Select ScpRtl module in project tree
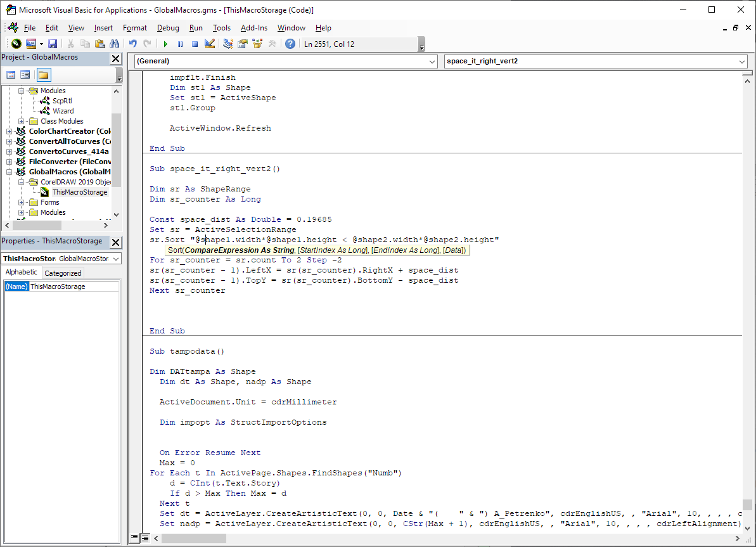Viewport: 756px width, 547px height. (x=62, y=101)
